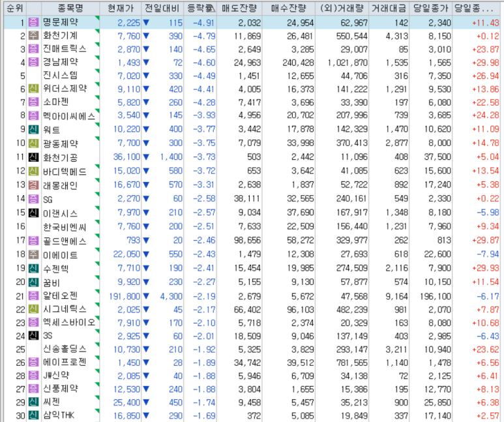Click the change rate -4.91 for 명문제약
This screenshot has width=504, height=422.
(204, 23)
